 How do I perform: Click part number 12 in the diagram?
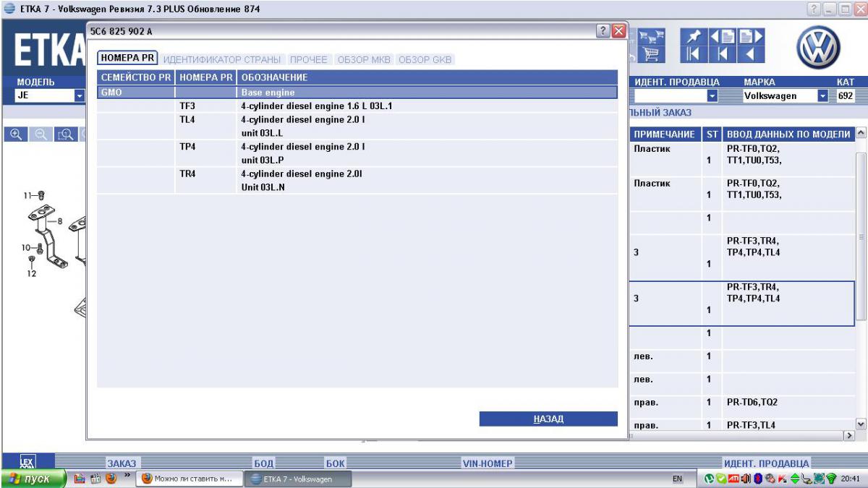pos(31,273)
